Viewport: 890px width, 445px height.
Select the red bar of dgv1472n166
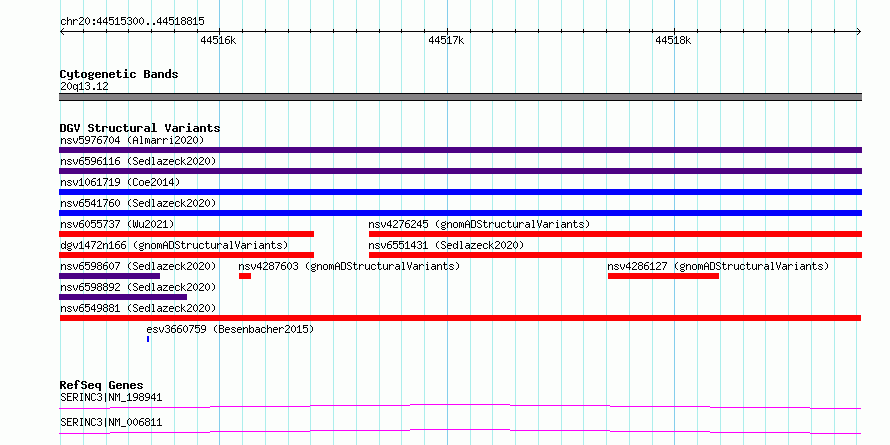tap(186, 255)
